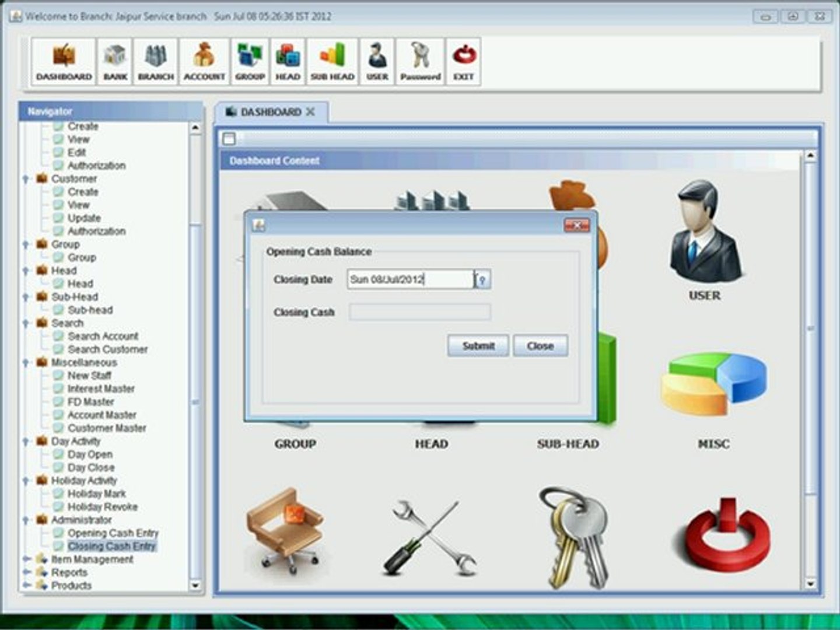This screenshot has width=840, height=630.
Task: Select the ACCOUNT toolbar icon
Action: (204, 62)
